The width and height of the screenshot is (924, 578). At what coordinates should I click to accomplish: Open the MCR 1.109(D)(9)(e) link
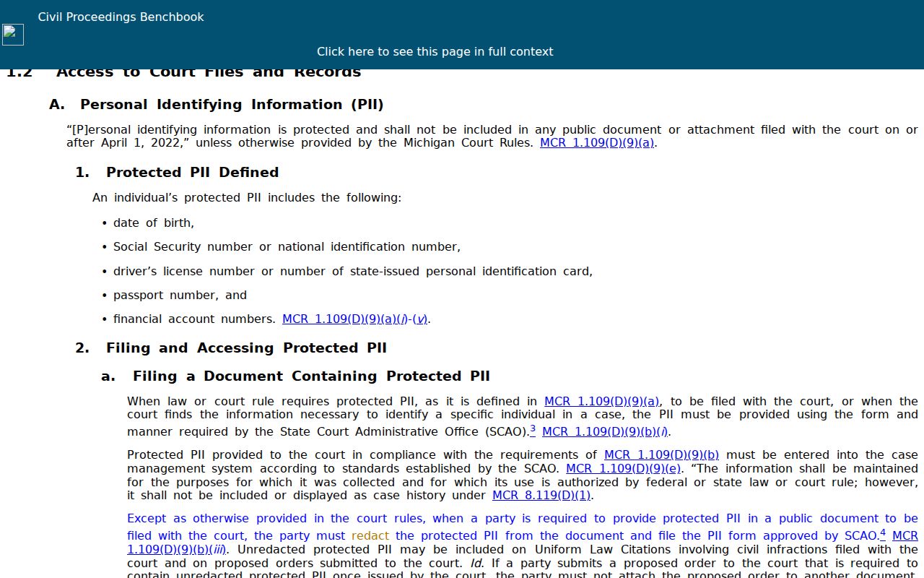(624, 469)
